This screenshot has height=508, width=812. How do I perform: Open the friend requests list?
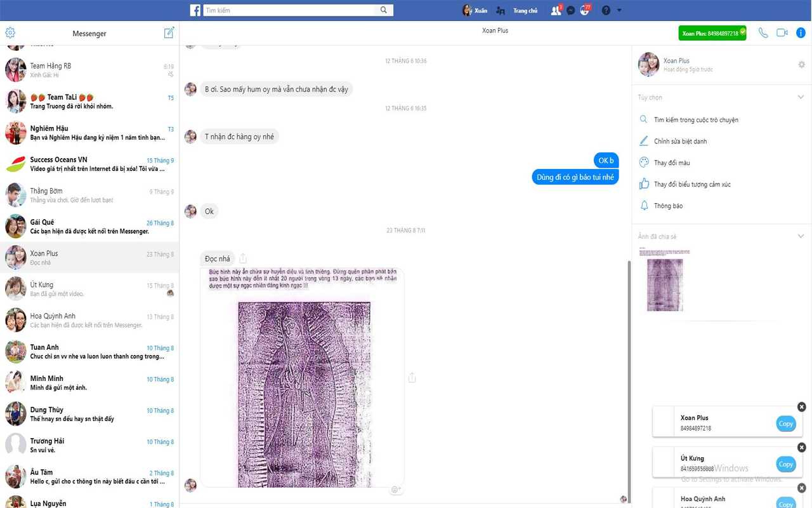[x=554, y=10]
